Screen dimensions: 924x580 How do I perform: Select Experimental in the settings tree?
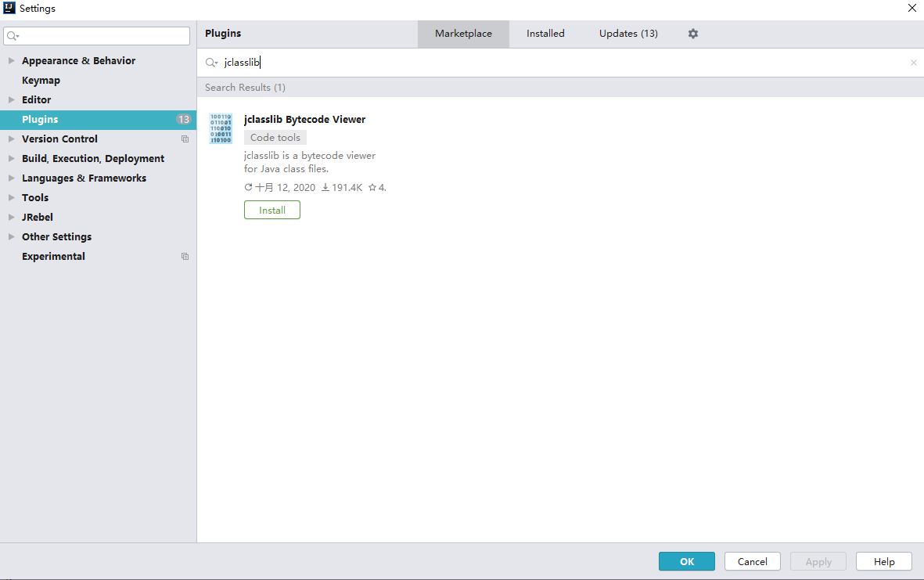click(53, 257)
